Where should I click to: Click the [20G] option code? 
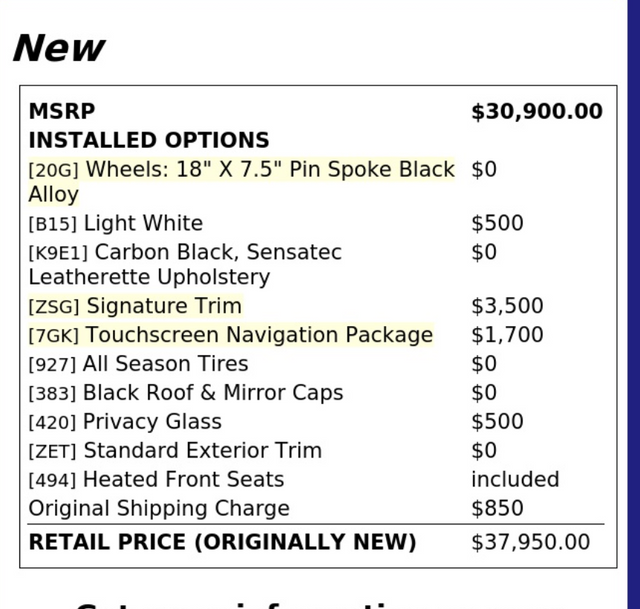53,170
